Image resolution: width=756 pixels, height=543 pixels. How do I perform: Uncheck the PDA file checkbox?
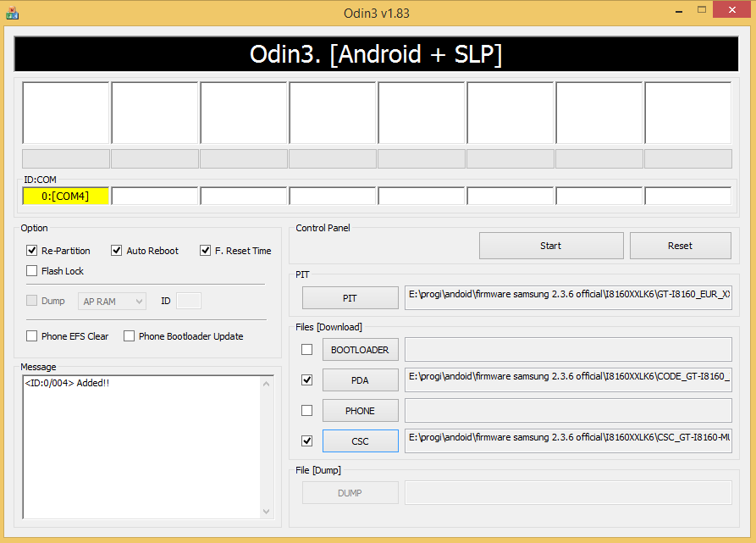pos(306,380)
